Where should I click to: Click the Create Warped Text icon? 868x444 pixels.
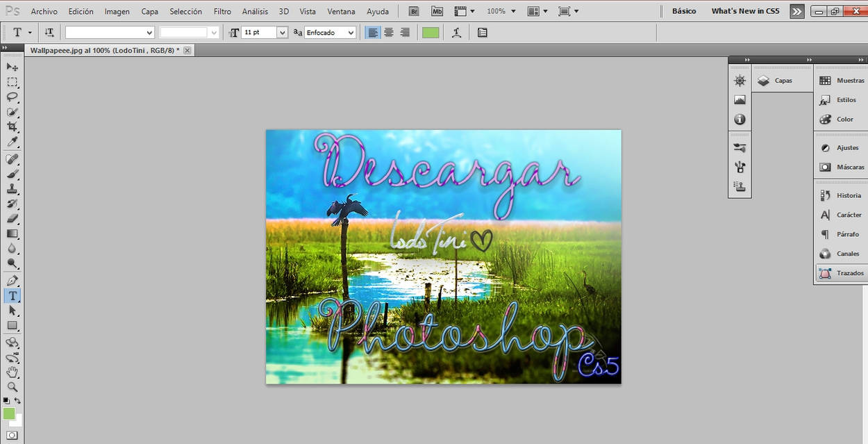456,33
